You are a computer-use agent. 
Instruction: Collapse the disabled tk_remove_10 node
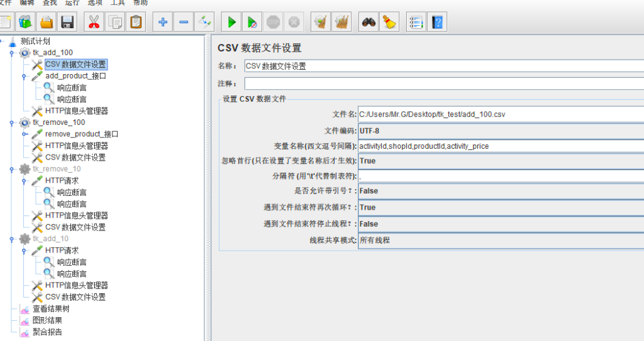point(12,169)
